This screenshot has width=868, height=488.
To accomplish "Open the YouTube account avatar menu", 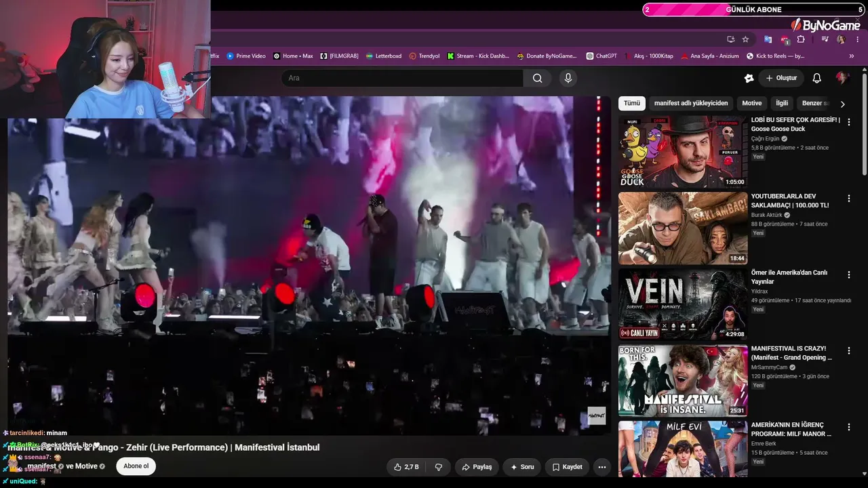I will click(842, 78).
